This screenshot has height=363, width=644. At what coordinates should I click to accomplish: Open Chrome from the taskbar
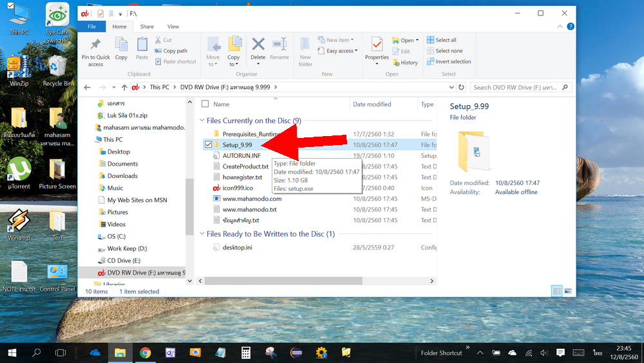click(145, 353)
